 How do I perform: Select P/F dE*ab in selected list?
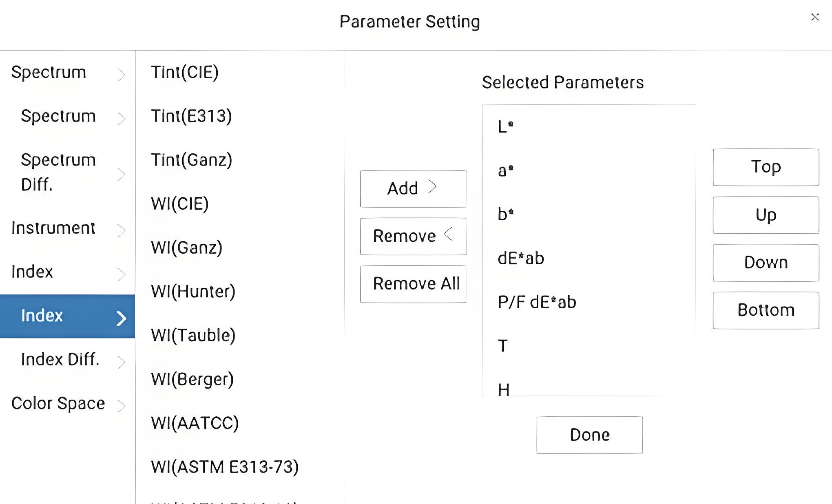pos(537,302)
